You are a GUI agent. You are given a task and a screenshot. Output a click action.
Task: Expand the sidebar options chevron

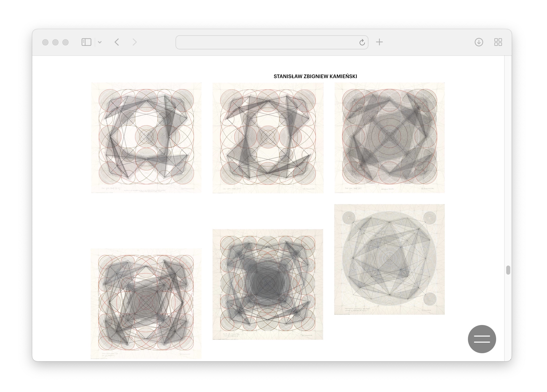click(100, 42)
